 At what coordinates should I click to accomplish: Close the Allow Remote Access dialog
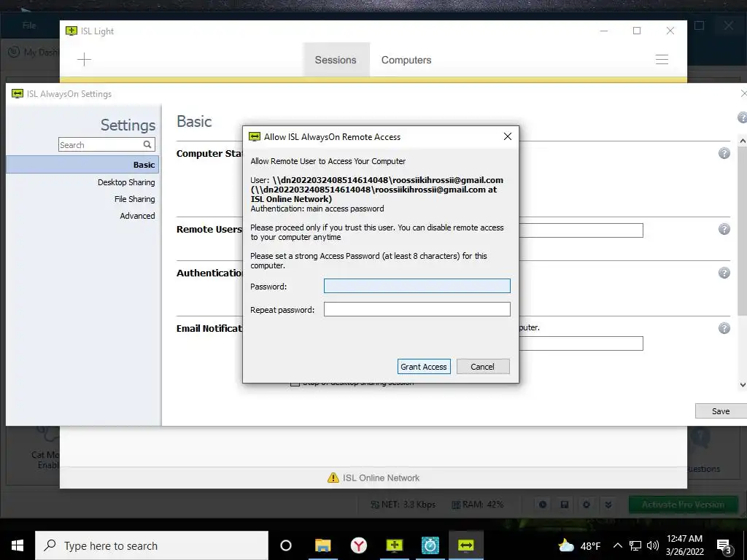click(508, 136)
